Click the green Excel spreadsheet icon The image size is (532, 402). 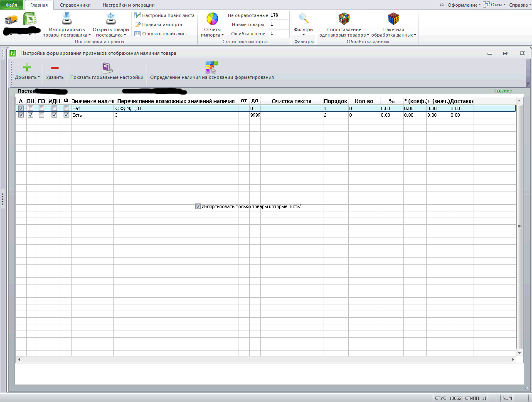pos(30,19)
